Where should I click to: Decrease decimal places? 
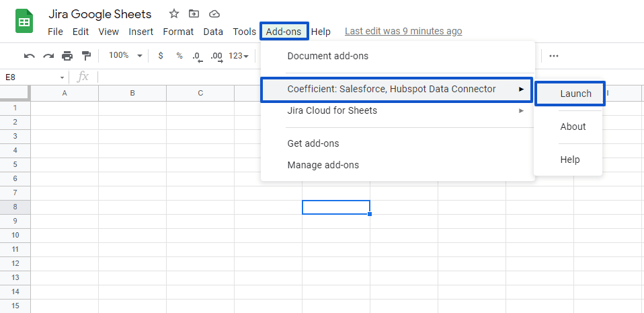point(197,57)
